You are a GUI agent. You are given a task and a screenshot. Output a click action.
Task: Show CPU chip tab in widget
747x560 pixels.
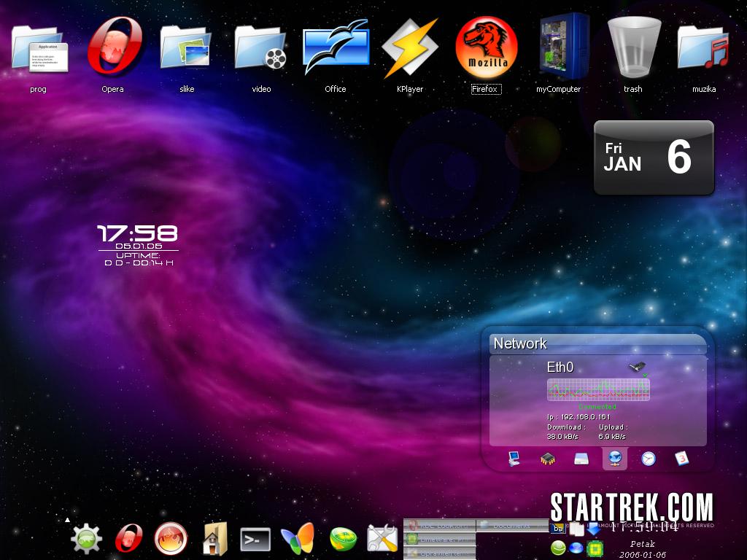548,459
